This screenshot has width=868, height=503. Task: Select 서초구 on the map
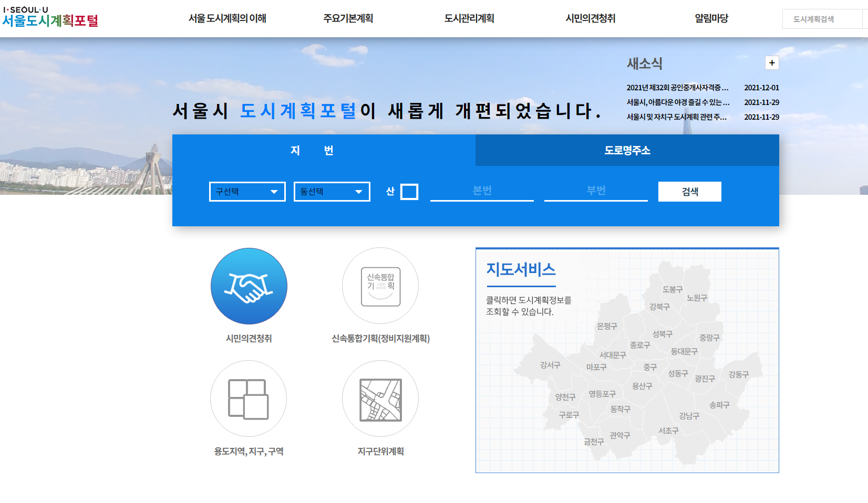[x=668, y=431]
